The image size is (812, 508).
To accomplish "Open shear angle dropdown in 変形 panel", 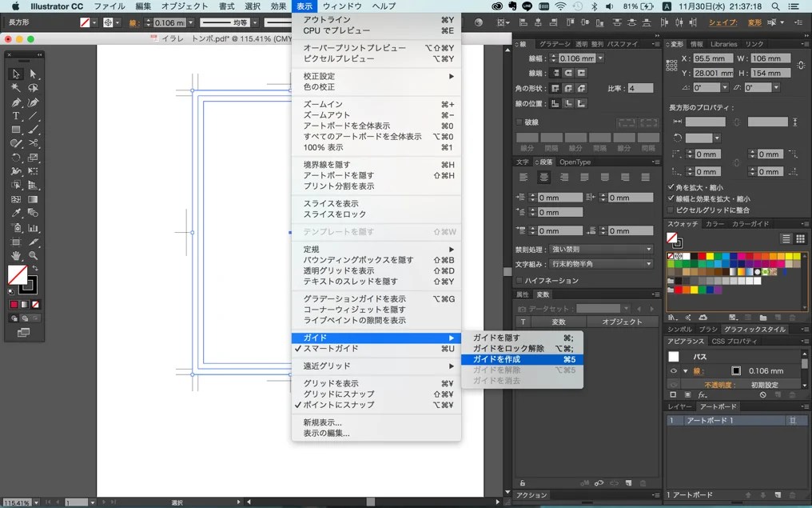I will (x=776, y=88).
